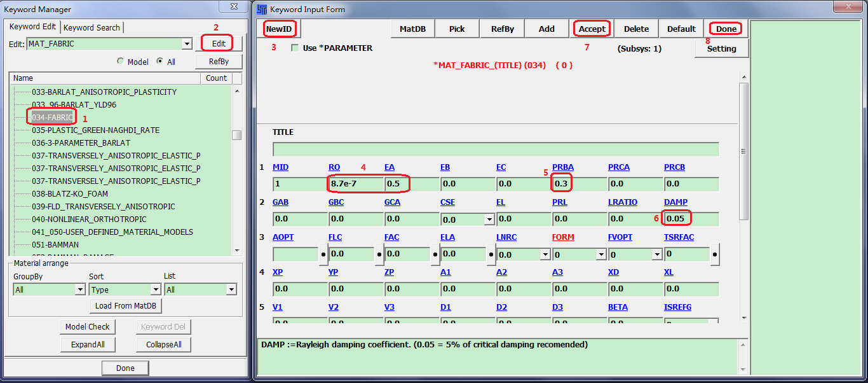Open the MAT_FABRIC edit dropdown

coord(187,44)
